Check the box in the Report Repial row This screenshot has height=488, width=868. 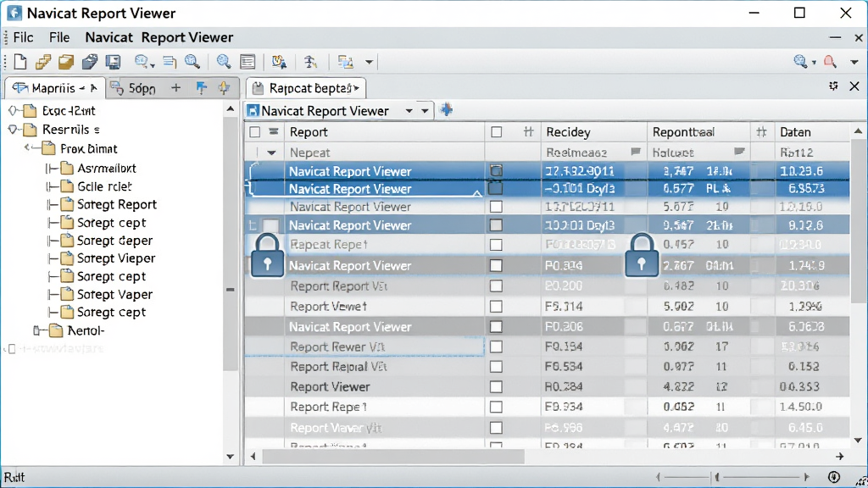[x=496, y=367]
